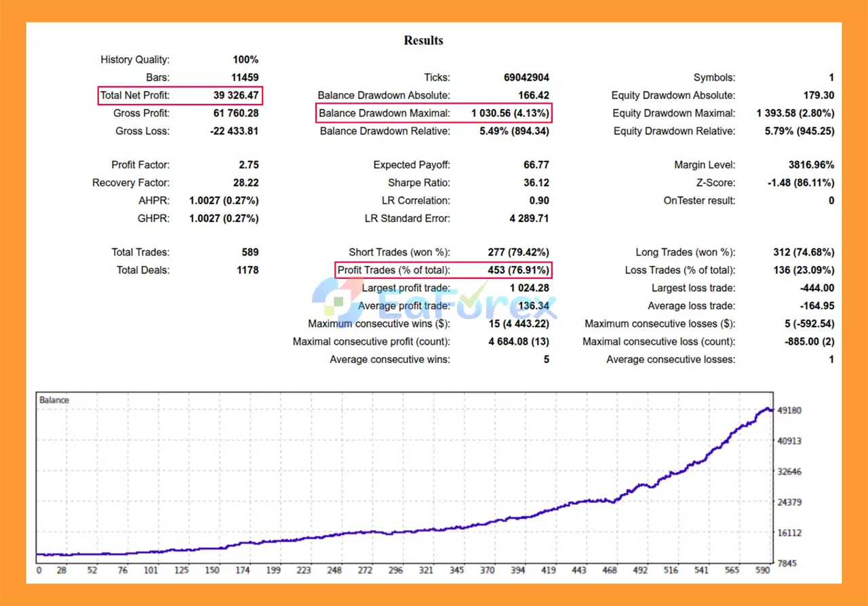
Task: Click the Balance label on the chart
Action: tap(54, 400)
